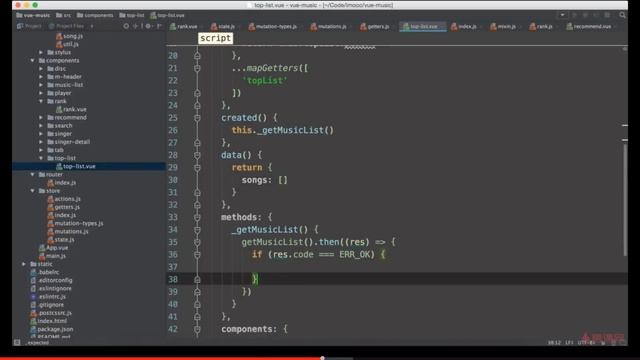Select state.js in project tree
Image resolution: width=640 pixels, height=360 pixels.
(x=61, y=240)
